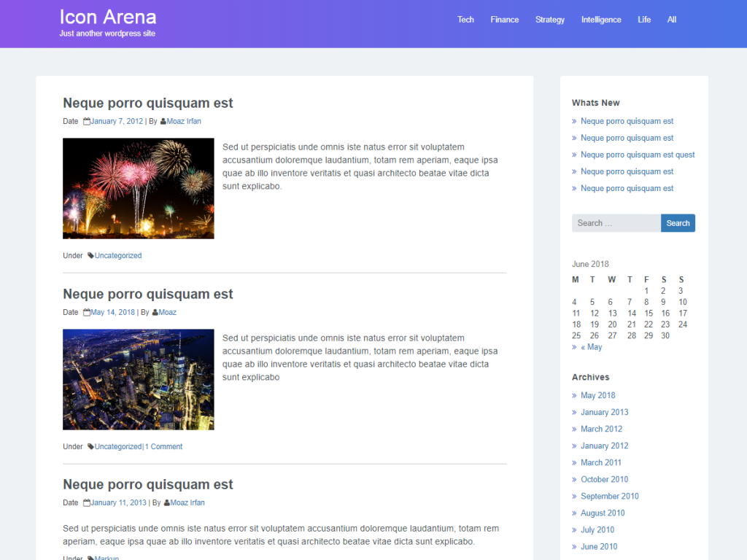
Task: Click the tag icon under the second post
Action: click(x=90, y=446)
